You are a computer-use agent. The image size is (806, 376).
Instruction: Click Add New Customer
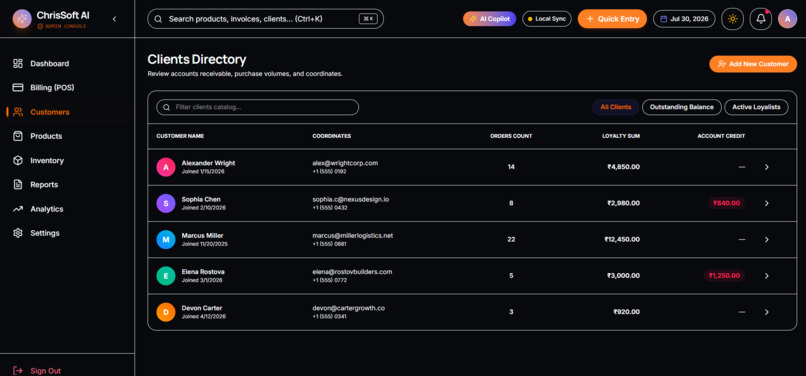coord(753,64)
